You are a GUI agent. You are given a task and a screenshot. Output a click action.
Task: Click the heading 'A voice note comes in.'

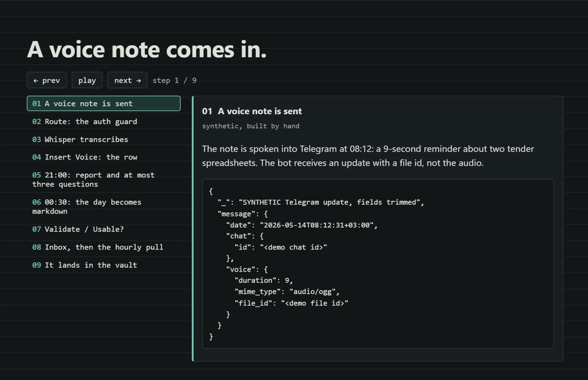coord(147,50)
